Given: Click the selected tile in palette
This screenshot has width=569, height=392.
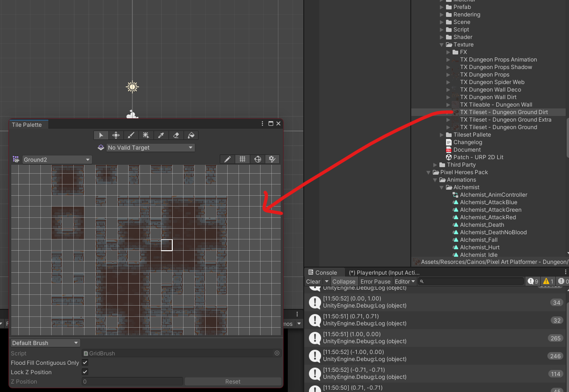Looking at the screenshot, I should click(167, 245).
